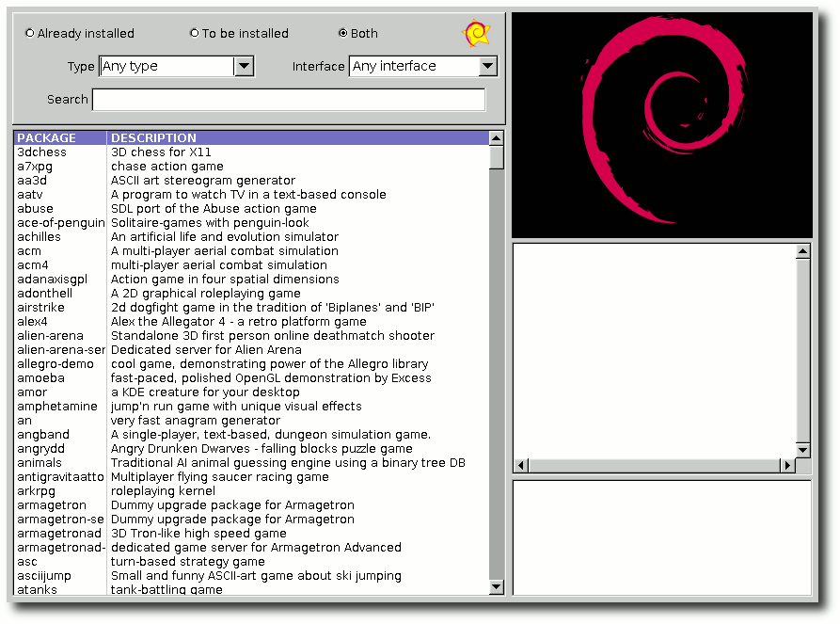This screenshot has width=840, height=624.
Task: Click the yellow star swirl icon
Action: point(476,33)
